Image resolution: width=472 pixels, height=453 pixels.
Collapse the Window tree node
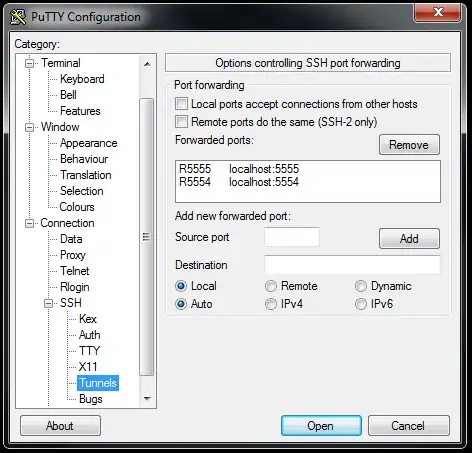[x=30, y=127]
